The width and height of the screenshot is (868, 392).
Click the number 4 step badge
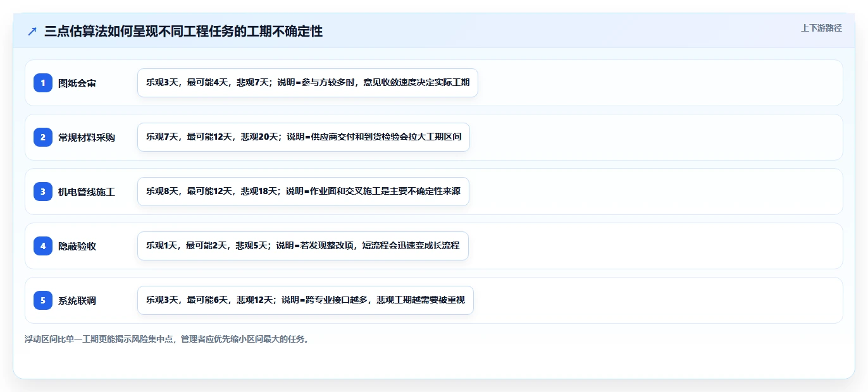(43, 246)
